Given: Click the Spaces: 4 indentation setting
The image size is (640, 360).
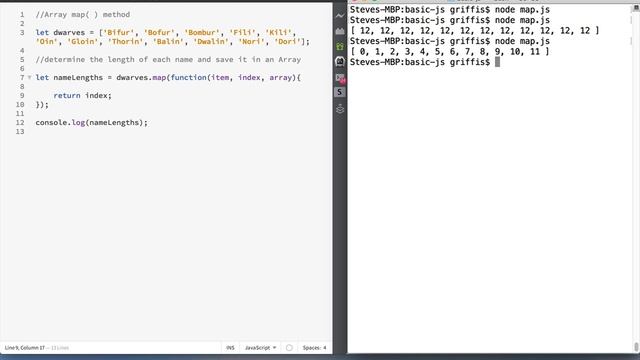Looking at the screenshot, I should tap(314, 348).
